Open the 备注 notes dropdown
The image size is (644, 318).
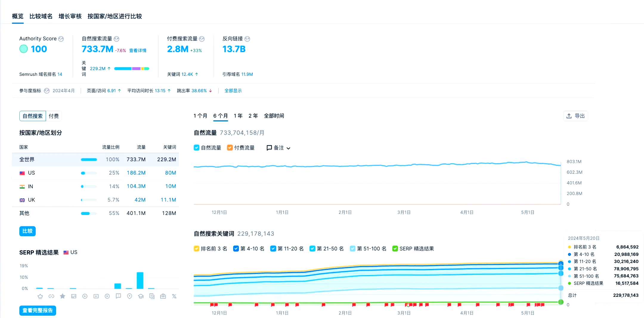point(278,148)
